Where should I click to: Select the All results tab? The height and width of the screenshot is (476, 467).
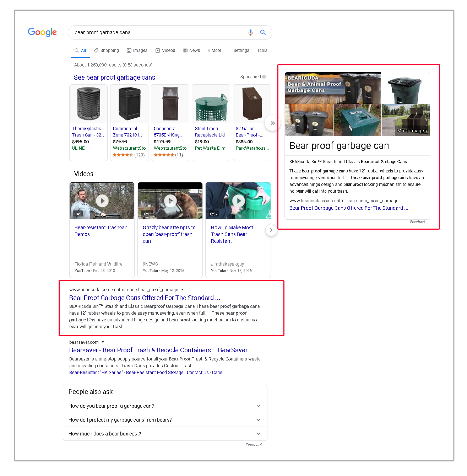coord(80,50)
